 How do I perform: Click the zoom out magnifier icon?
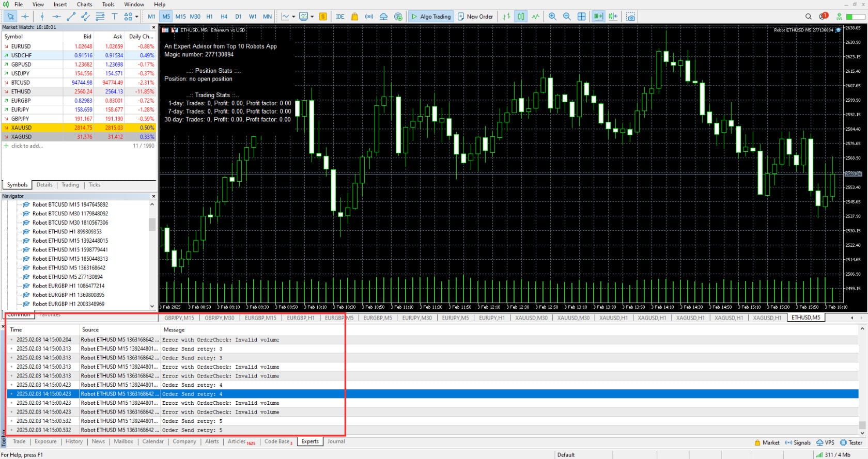[567, 17]
